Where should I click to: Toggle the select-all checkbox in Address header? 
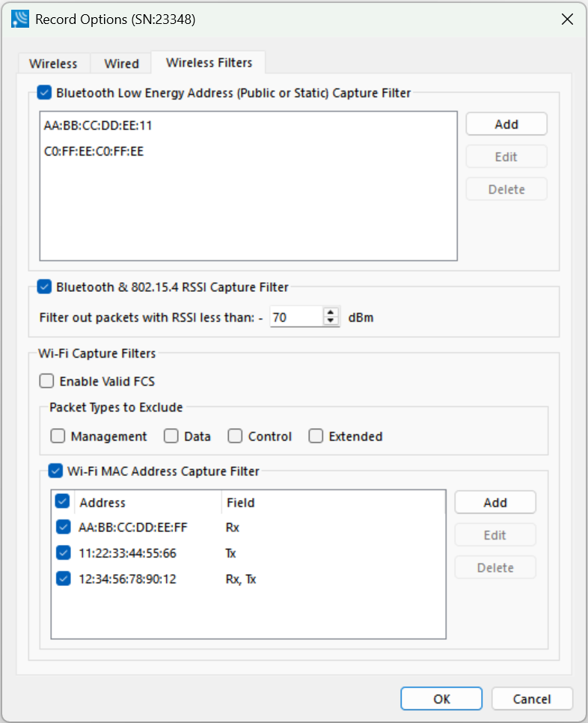pyautogui.click(x=62, y=501)
